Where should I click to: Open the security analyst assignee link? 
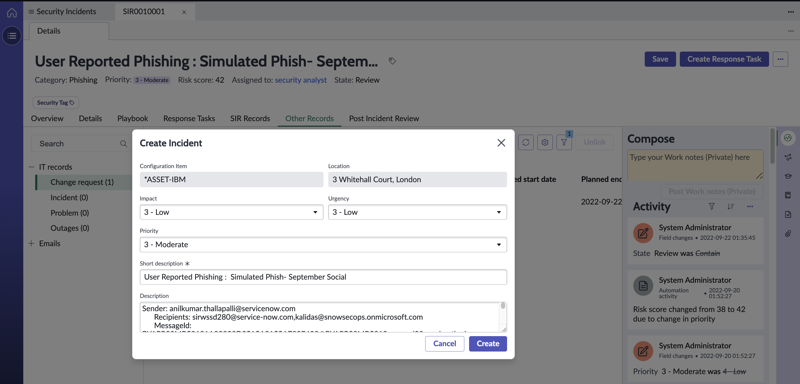click(301, 80)
